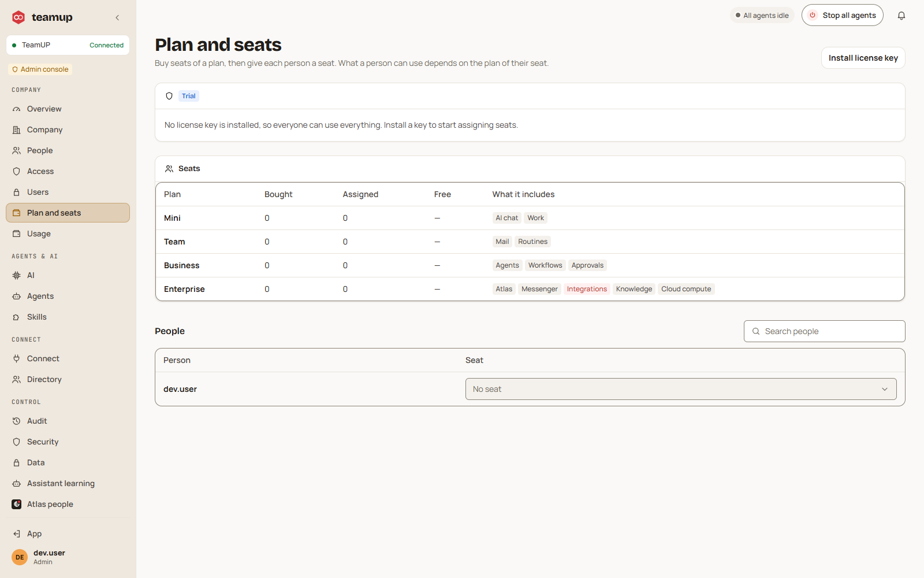Open Assistant learning page
Viewport: 924px width, 578px height.
tap(68, 484)
